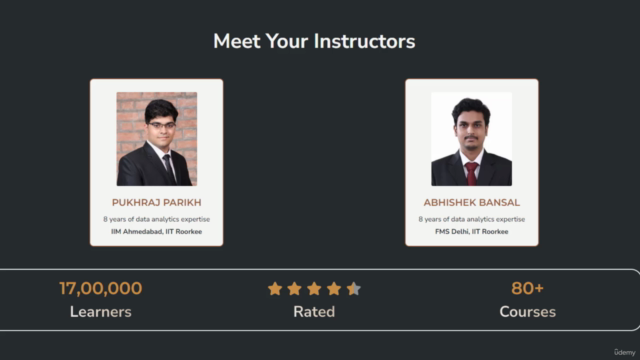The height and width of the screenshot is (360, 640).
Task: Click the Rated label
Action: pos(314,312)
